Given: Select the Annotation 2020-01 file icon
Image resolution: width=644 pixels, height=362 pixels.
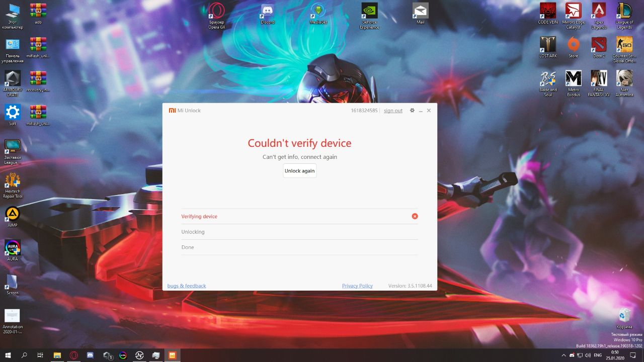Looking at the screenshot, I should click(13, 321).
